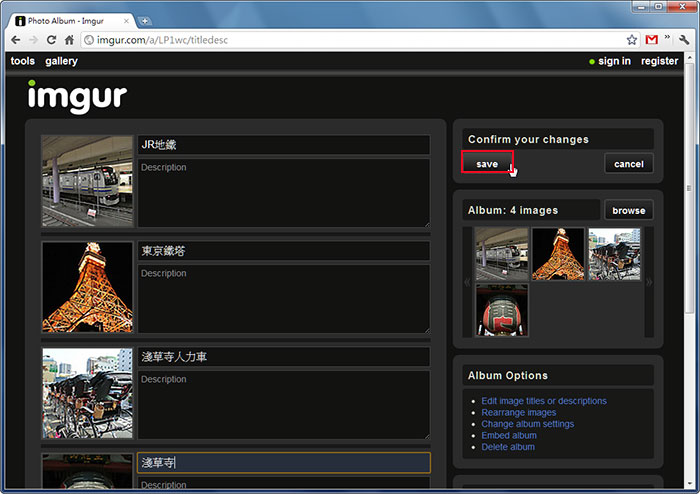Show hidden extensions via the chevron

point(667,37)
